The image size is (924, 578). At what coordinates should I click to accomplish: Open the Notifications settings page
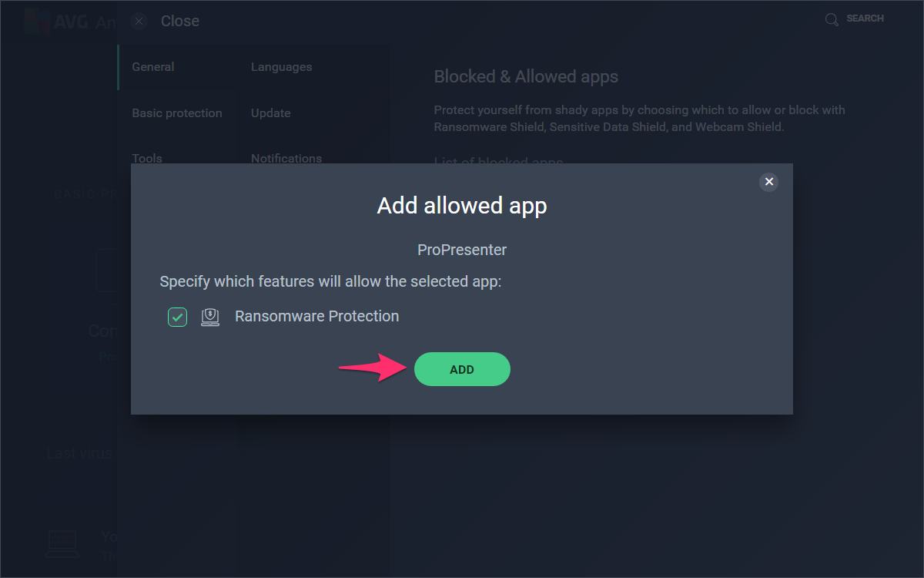point(286,158)
